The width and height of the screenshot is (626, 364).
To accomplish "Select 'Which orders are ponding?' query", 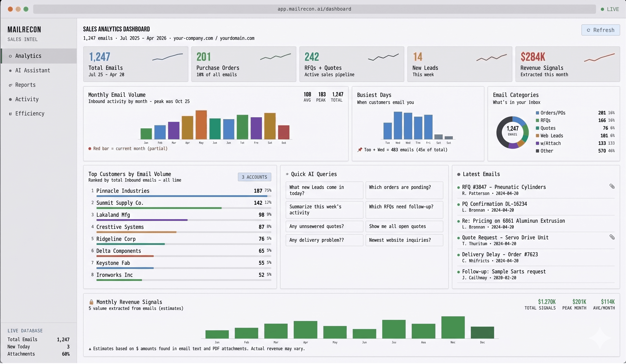I will click(x=404, y=191).
